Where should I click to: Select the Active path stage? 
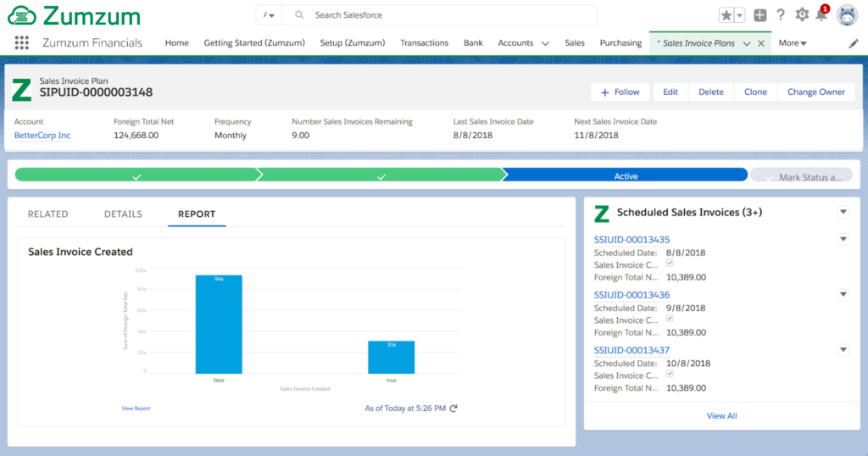click(x=626, y=175)
